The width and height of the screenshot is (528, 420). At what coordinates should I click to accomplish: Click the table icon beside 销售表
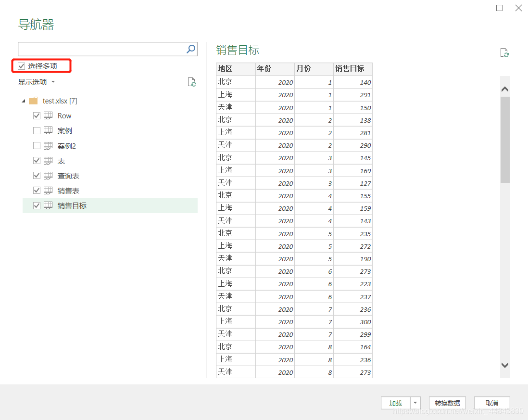pos(48,191)
